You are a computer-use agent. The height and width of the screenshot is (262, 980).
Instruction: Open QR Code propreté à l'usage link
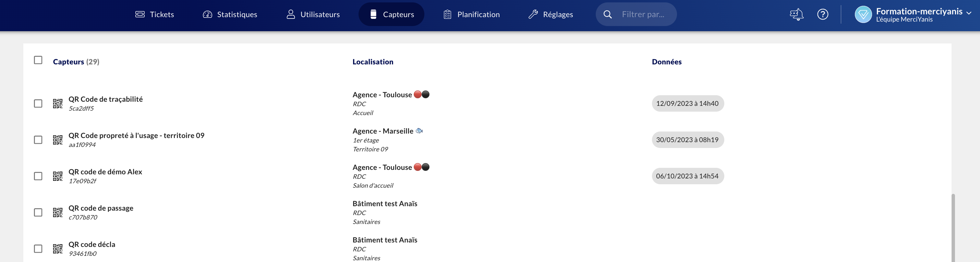tap(136, 135)
